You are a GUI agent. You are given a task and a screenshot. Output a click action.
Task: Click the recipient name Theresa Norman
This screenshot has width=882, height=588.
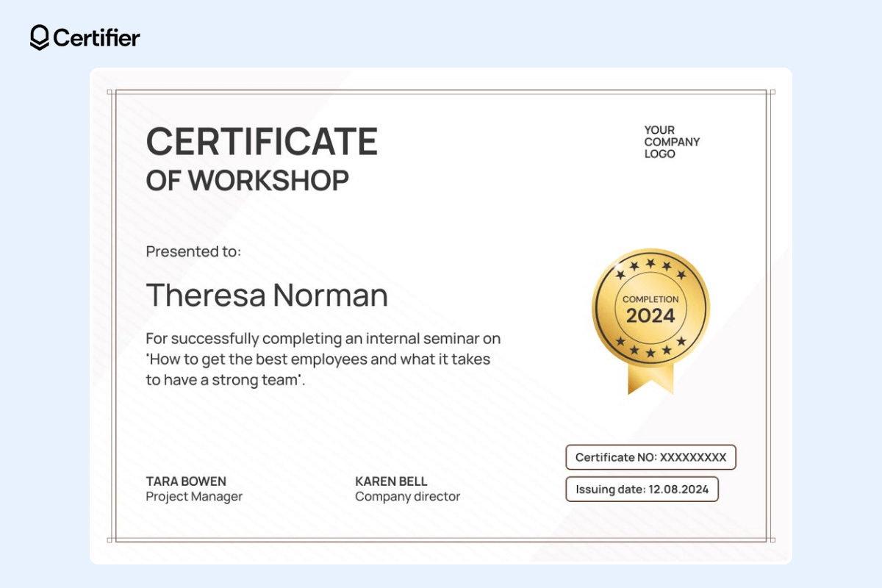pos(268,295)
